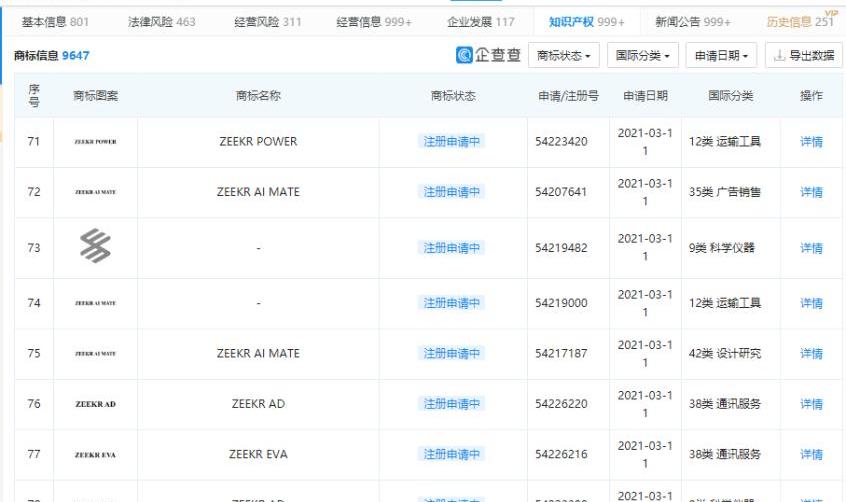Click 42类 设计研究 classification

725,353
